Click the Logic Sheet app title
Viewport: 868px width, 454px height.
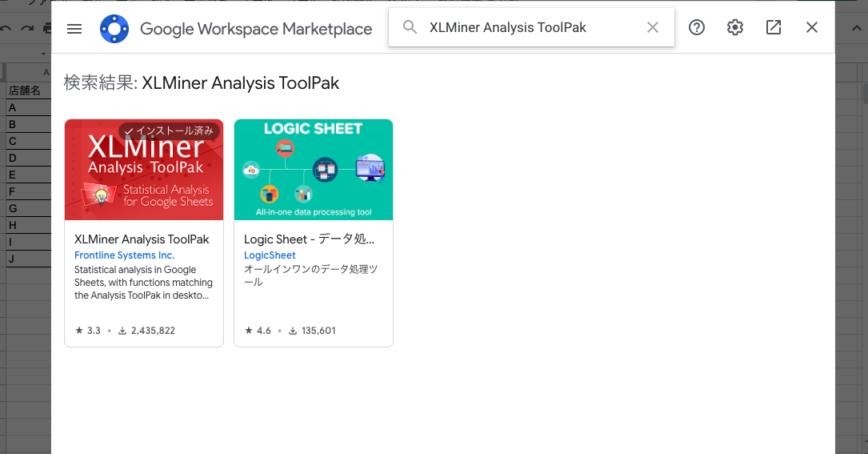coord(309,239)
